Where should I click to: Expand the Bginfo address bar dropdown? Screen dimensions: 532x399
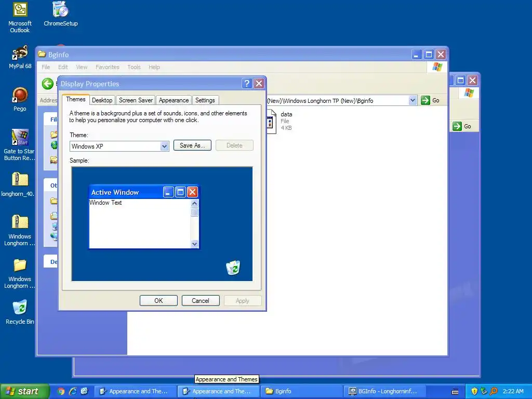pyautogui.click(x=412, y=100)
